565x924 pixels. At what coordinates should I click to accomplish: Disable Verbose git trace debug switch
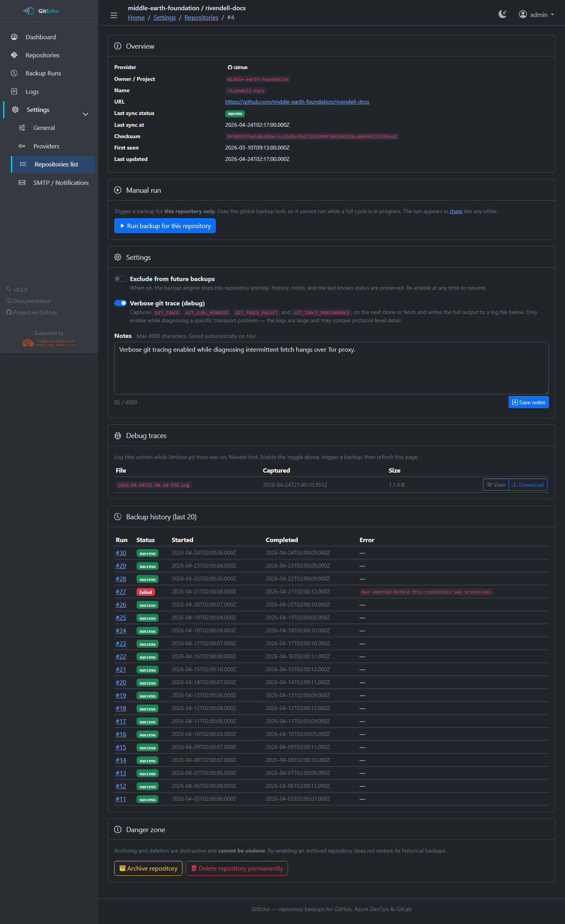[x=120, y=303]
